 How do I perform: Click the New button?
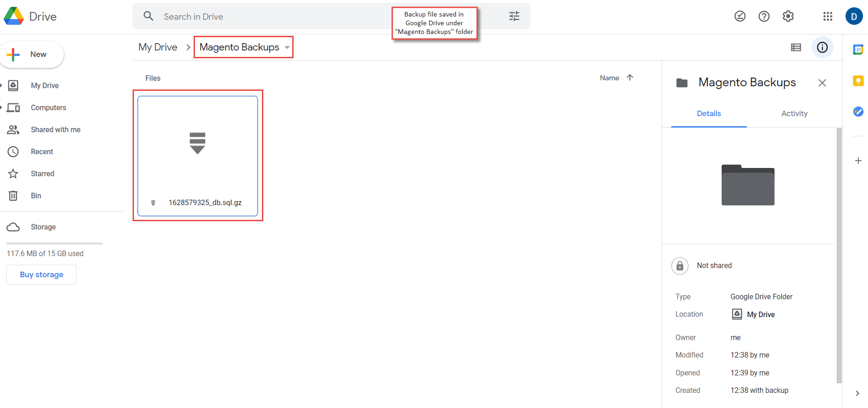coord(31,55)
